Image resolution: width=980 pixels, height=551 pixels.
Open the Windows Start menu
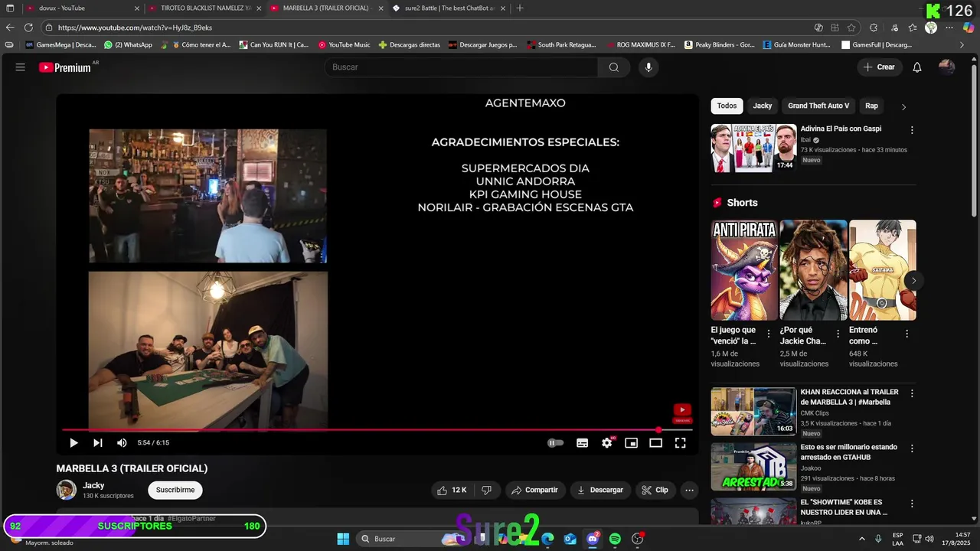point(343,539)
